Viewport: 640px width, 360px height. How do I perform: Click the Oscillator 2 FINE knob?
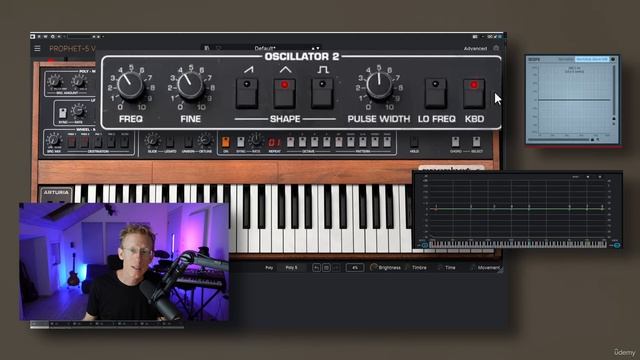190,86
